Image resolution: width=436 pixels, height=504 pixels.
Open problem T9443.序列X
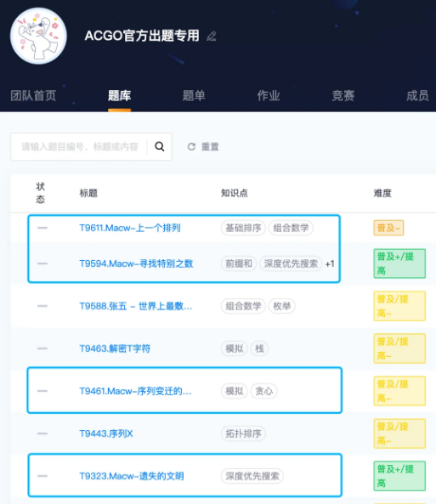(x=106, y=433)
